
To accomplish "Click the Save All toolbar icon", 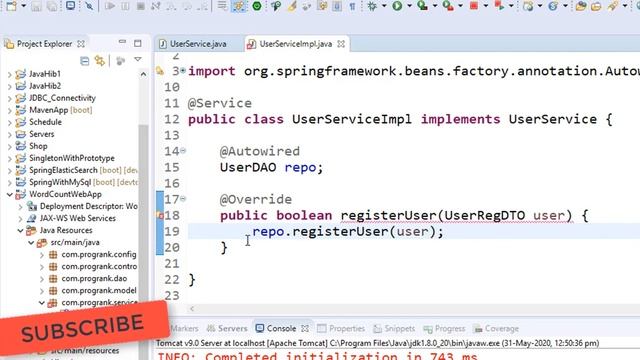I will [52, 6].
